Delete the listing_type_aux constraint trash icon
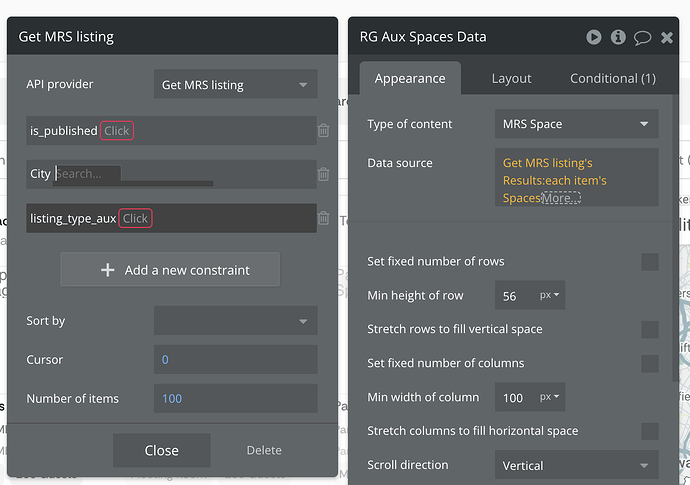The height and width of the screenshot is (485, 690). click(x=323, y=218)
